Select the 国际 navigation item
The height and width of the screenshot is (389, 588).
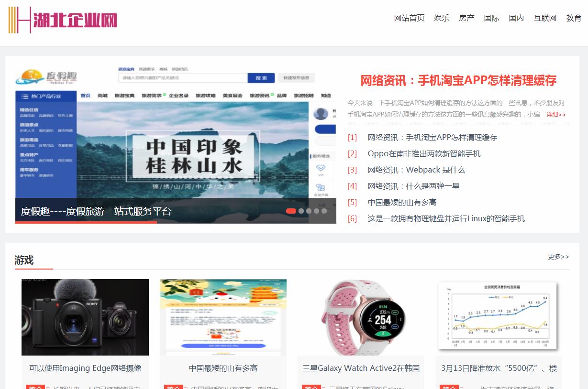point(491,18)
